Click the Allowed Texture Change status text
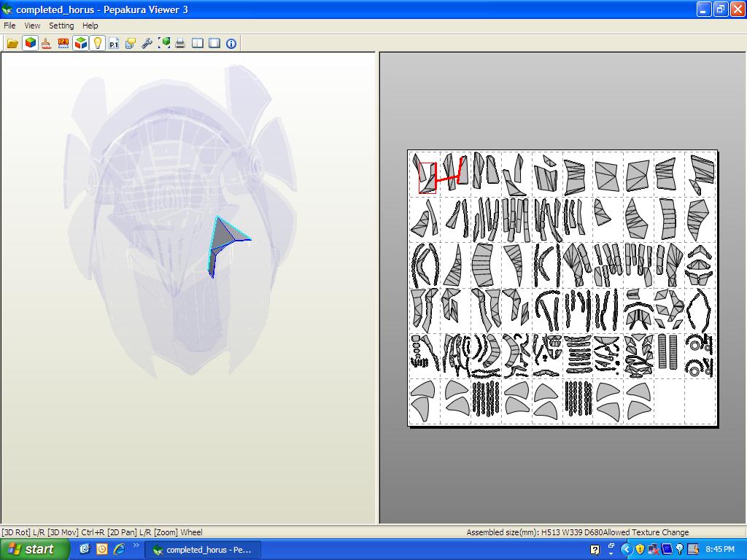Screen dimensions: 747x560 (646, 532)
